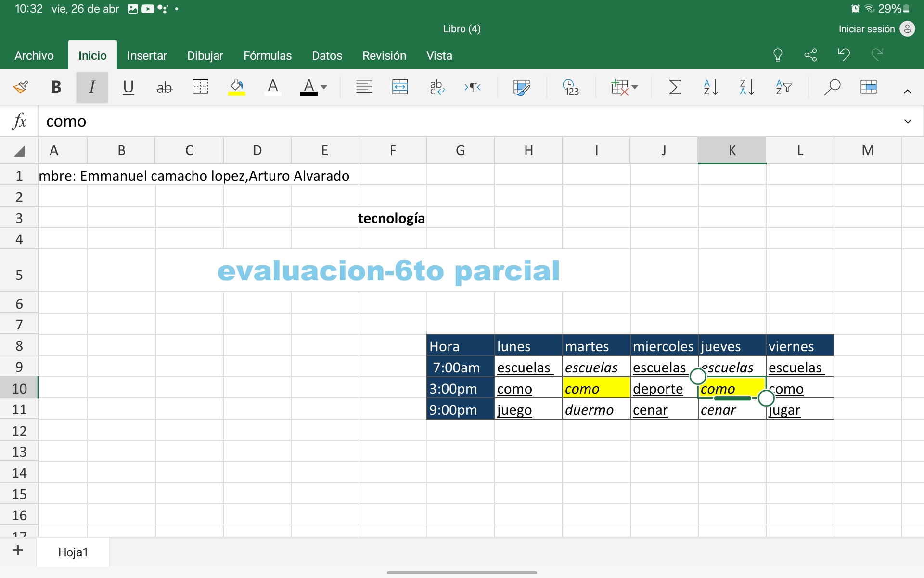Open the cell borders tool
The image size is (924, 578).
pos(200,87)
